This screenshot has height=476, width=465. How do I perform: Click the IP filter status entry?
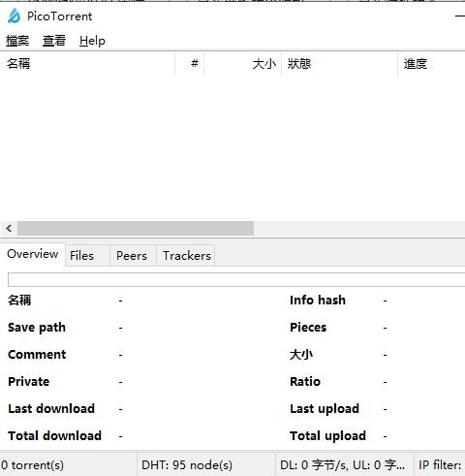441,465
